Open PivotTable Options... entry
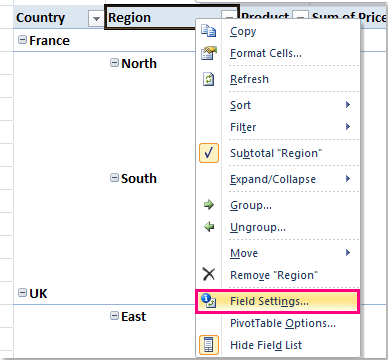 click(278, 323)
